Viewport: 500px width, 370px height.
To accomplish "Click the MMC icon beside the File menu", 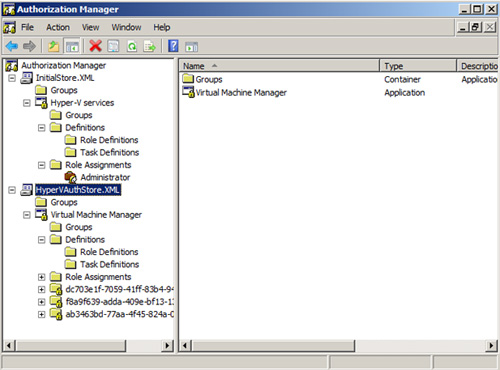I will (x=9, y=27).
